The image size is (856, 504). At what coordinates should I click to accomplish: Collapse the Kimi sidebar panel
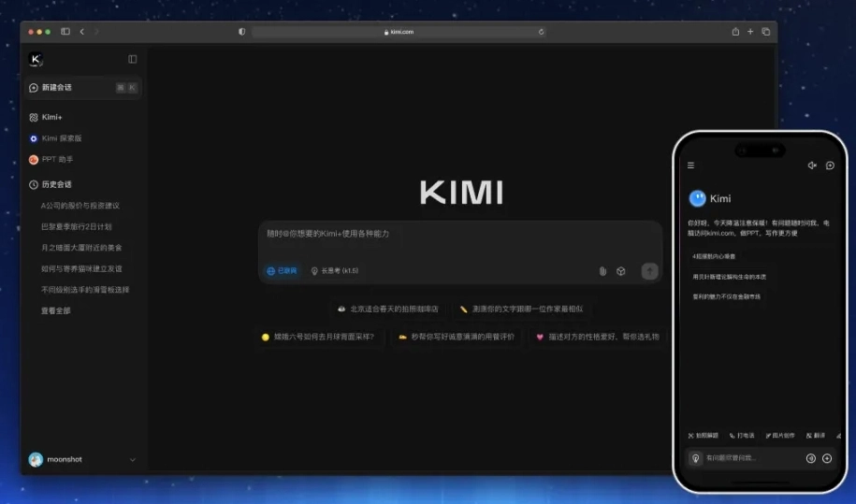133,59
